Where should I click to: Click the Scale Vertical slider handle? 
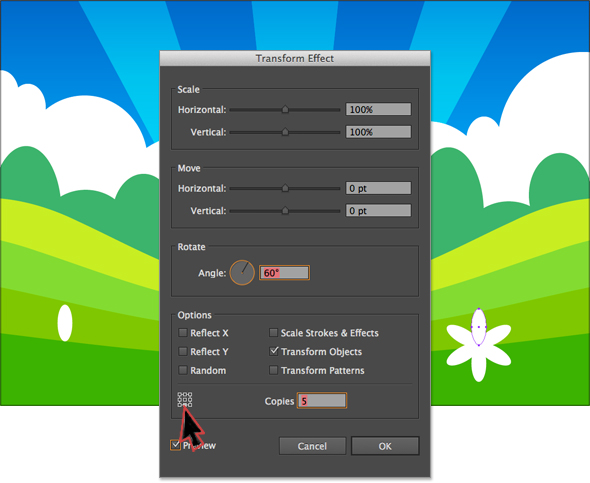coord(285,132)
